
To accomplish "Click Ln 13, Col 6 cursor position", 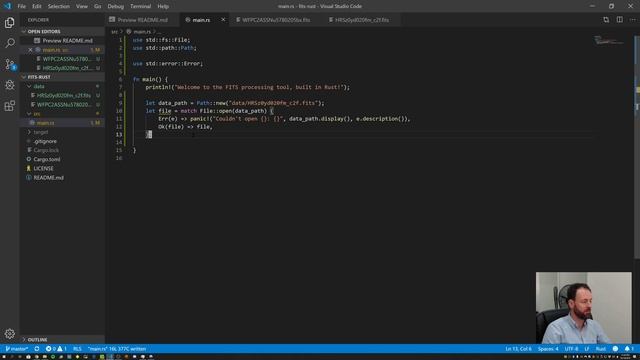I will [518, 349].
